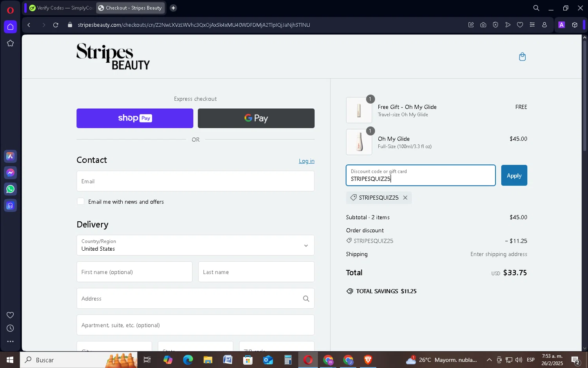Focus the First name field
The height and width of the screenshot is (368, 588).
(134, 272)
